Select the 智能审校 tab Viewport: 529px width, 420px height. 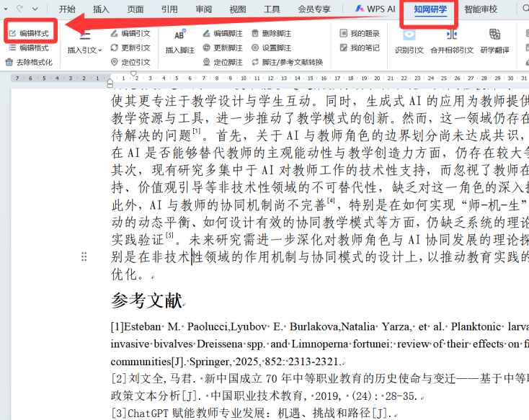pyautogui.click(x=482, y=9)
